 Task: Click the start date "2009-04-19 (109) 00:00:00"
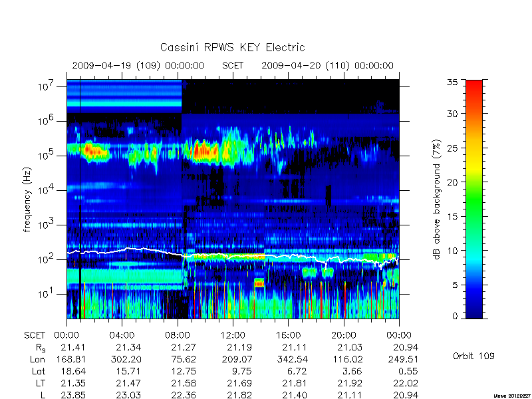138,65
